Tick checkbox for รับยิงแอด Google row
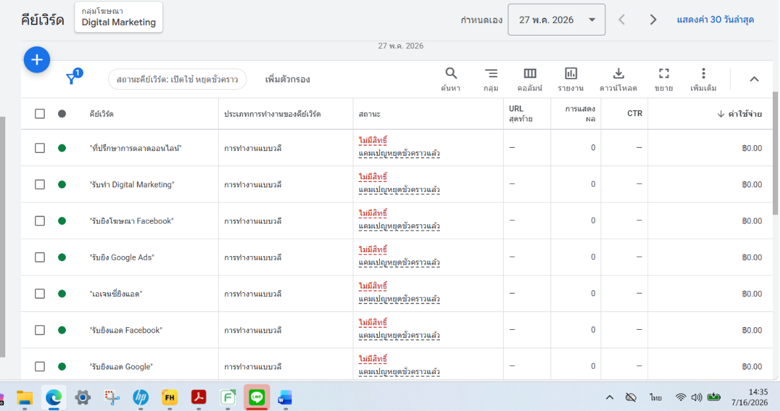The width and height of the screenshot is (780, 411). pyautogui.click(x=40, y=367)
